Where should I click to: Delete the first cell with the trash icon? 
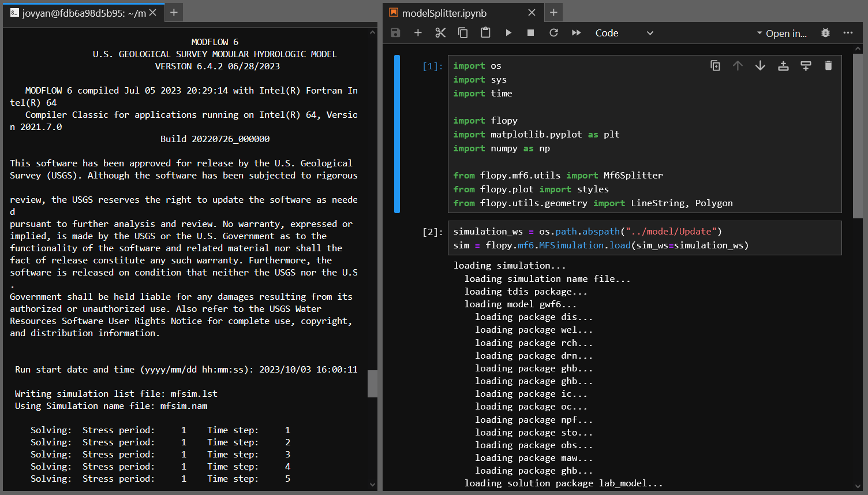tap(828, 66)
